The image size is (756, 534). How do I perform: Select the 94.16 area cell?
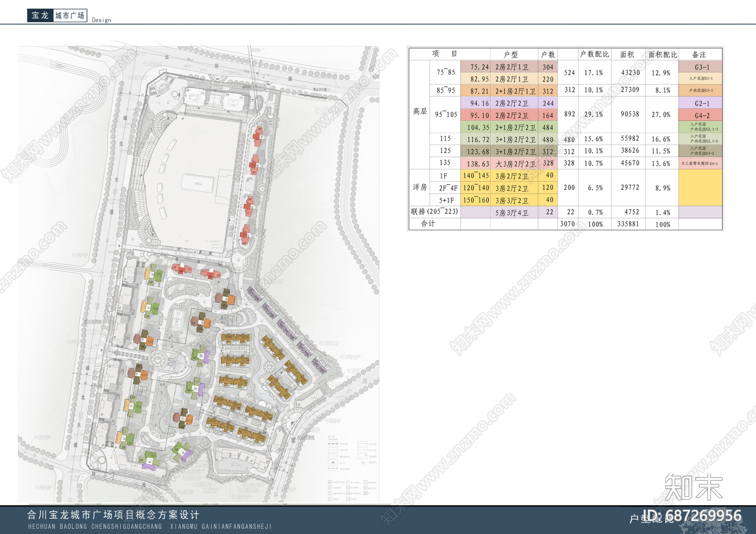pyautogui.click(x=476, y=103)
